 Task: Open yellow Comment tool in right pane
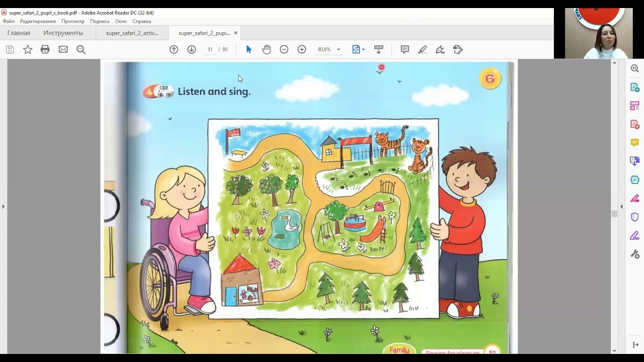tap(635, 143)
